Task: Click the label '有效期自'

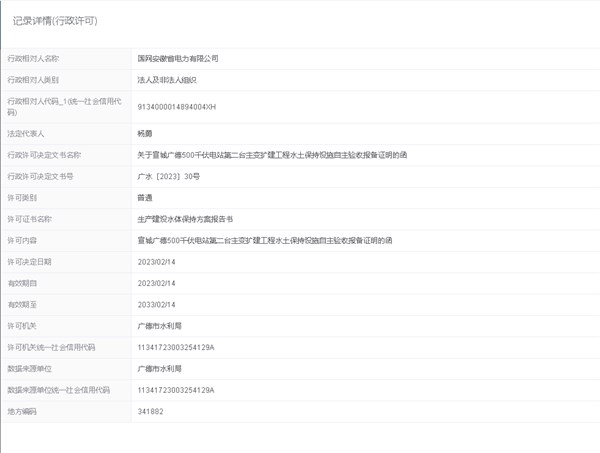Action: tap(22, 284)
